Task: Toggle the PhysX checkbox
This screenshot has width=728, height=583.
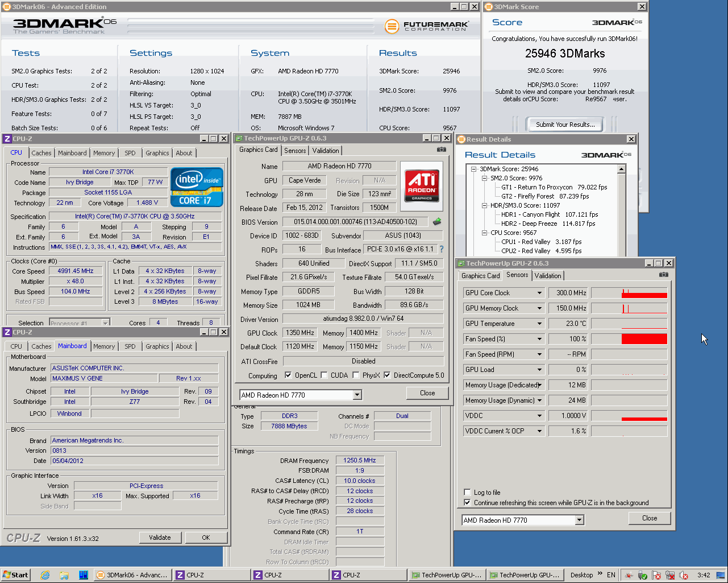Action: tap(356, 375)
